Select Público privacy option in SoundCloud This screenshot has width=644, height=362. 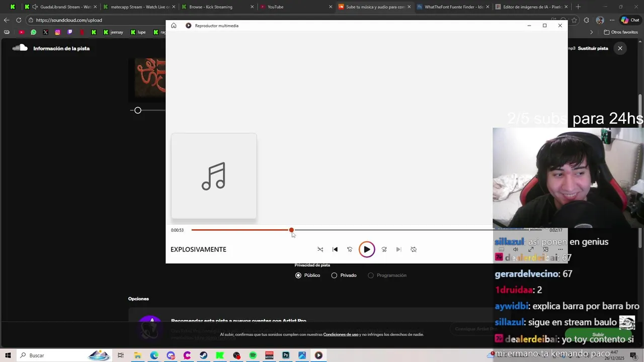(308, 276)
